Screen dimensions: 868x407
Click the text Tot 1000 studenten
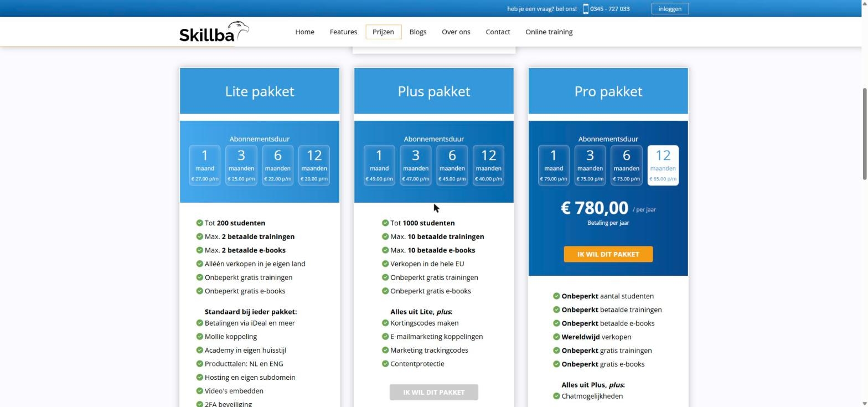422,223
